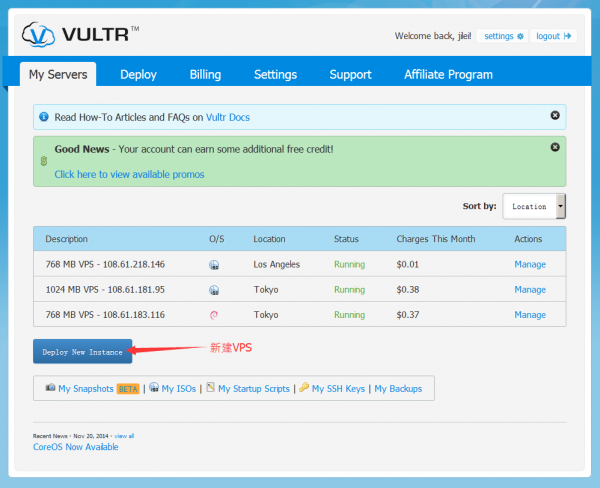Open the Vultr Docs link
The width and height of the screenshot is (600, 488).
coord(228,117)
